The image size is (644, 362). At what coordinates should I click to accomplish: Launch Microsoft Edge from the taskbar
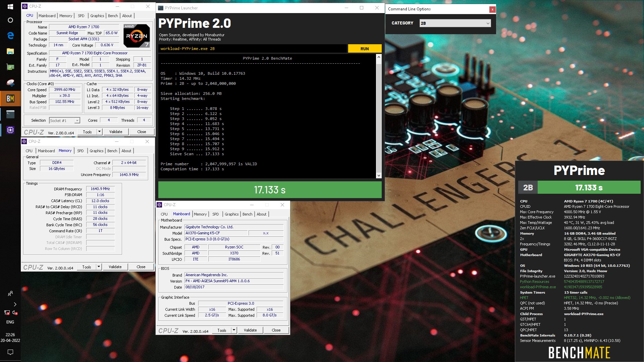[x=10, y=36]
